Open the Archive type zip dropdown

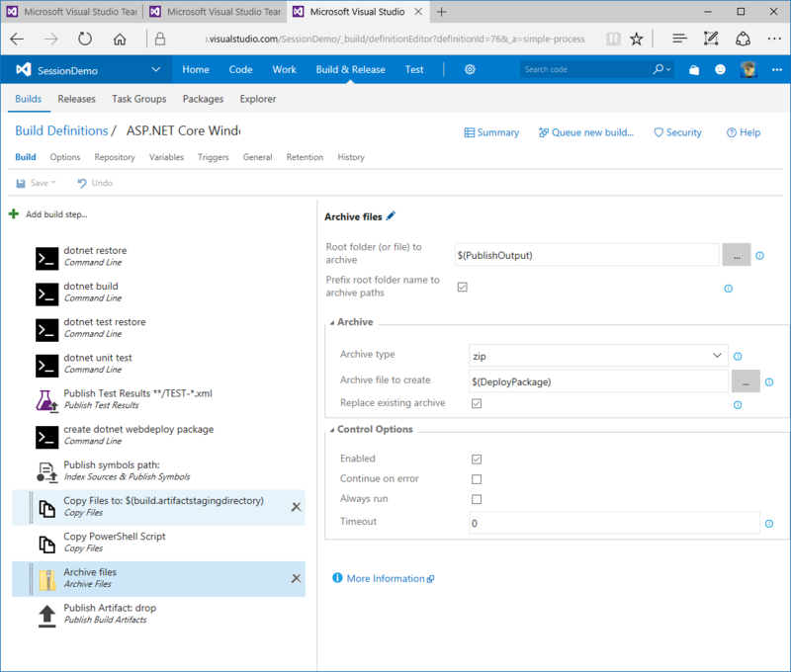tap(598, 356)
